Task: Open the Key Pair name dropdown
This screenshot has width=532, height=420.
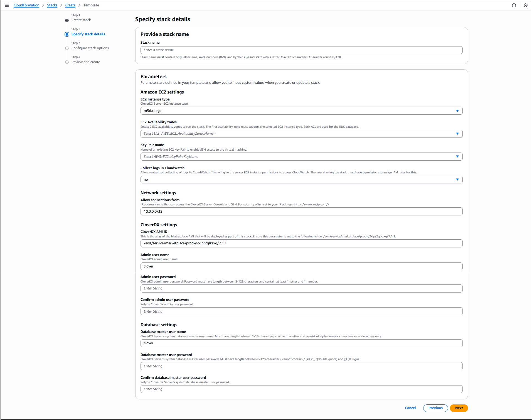Action: [301, 156]
